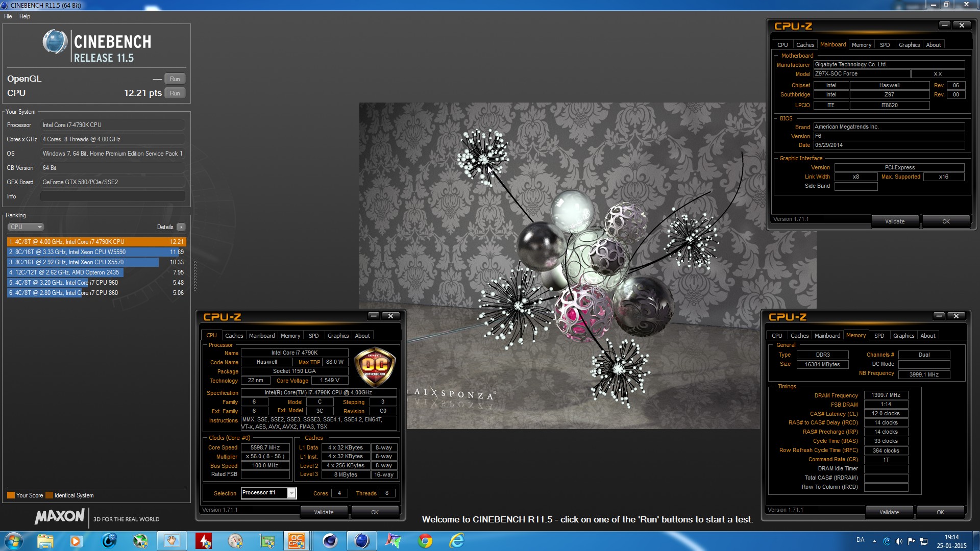Click the Show Desktop strip

976,541
